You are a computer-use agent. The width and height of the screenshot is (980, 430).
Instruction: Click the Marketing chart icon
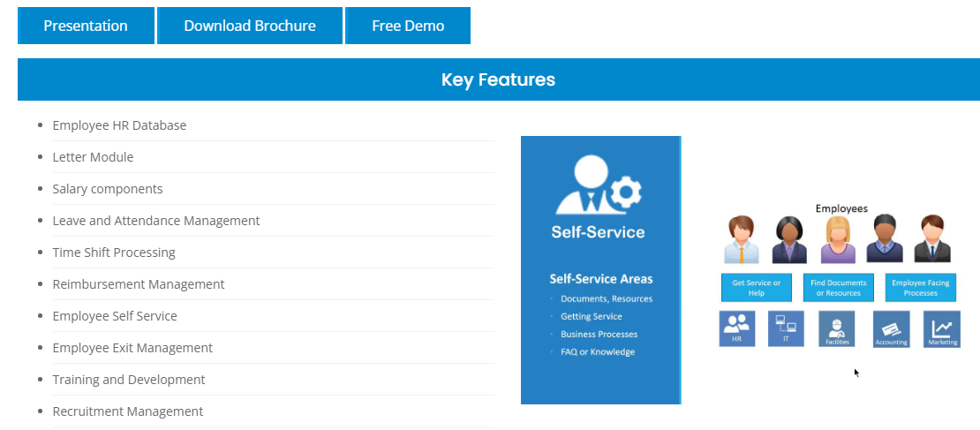pyautogui.click(x=942, y=328)
